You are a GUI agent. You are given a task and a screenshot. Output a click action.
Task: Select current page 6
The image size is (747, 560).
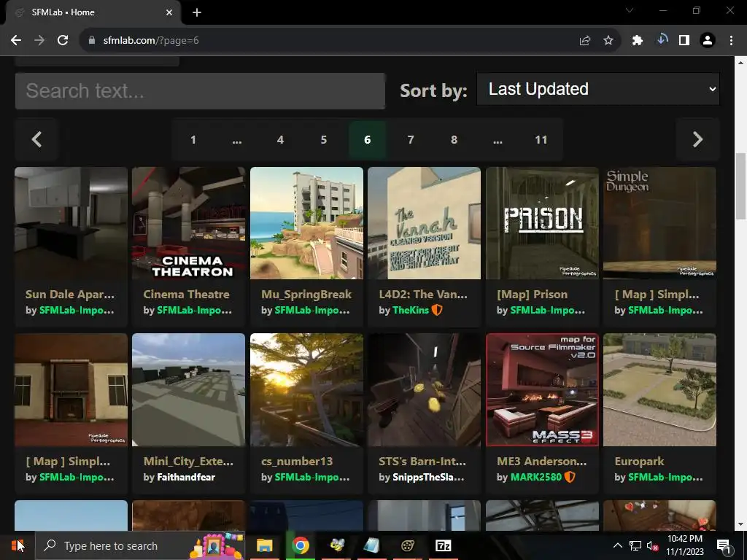coord(368,139)
